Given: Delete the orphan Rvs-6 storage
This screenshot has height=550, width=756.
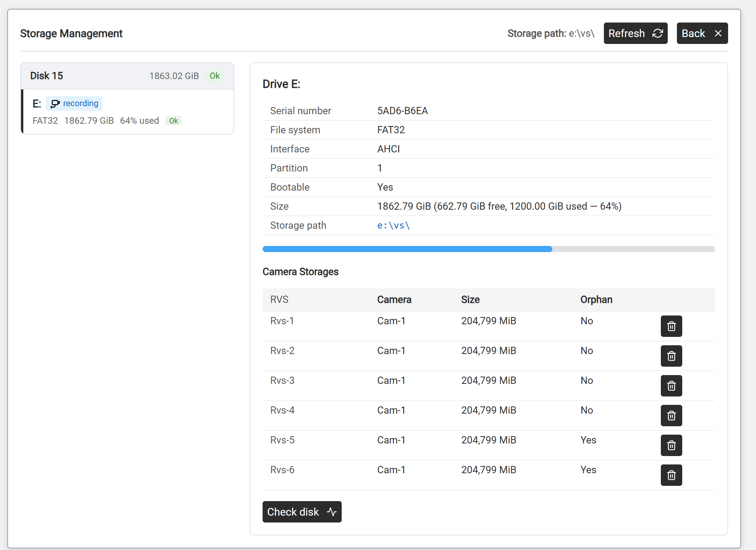Looking at the screenshot, I should coord(671,475).
